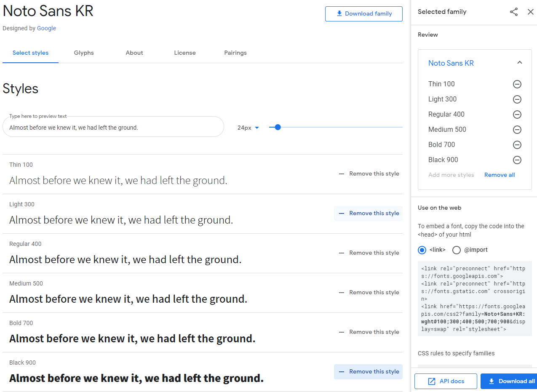537x392 pixels.
Task: Close the Selected family panel
Action: [x=531, y=12]
